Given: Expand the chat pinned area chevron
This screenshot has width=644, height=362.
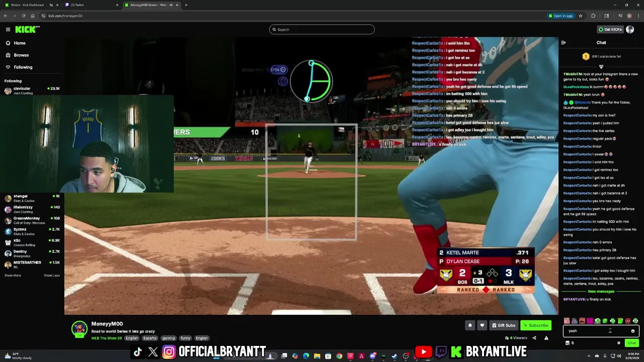Looking at the screenshot, I should pos(601,66).
